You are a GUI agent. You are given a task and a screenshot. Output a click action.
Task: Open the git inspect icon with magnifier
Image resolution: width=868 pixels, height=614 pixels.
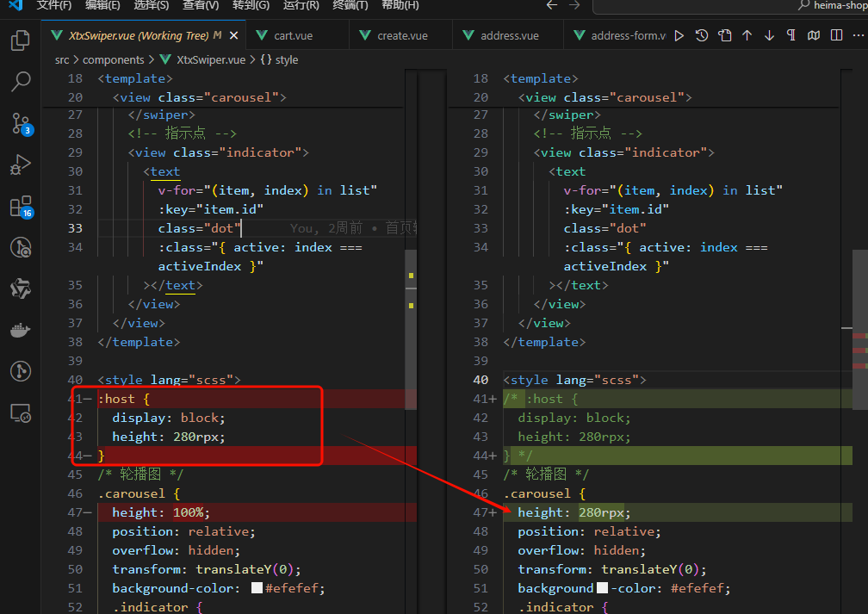click(21, 247)
